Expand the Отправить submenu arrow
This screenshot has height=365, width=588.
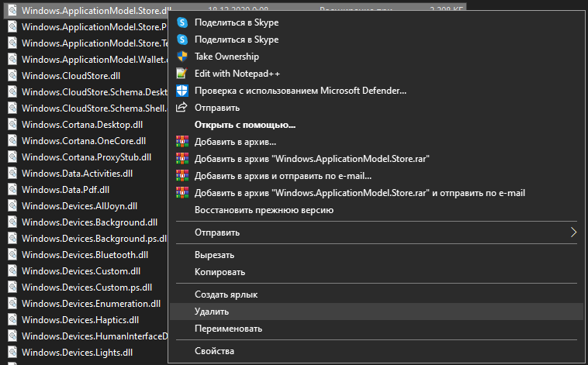tap(573, 232)
